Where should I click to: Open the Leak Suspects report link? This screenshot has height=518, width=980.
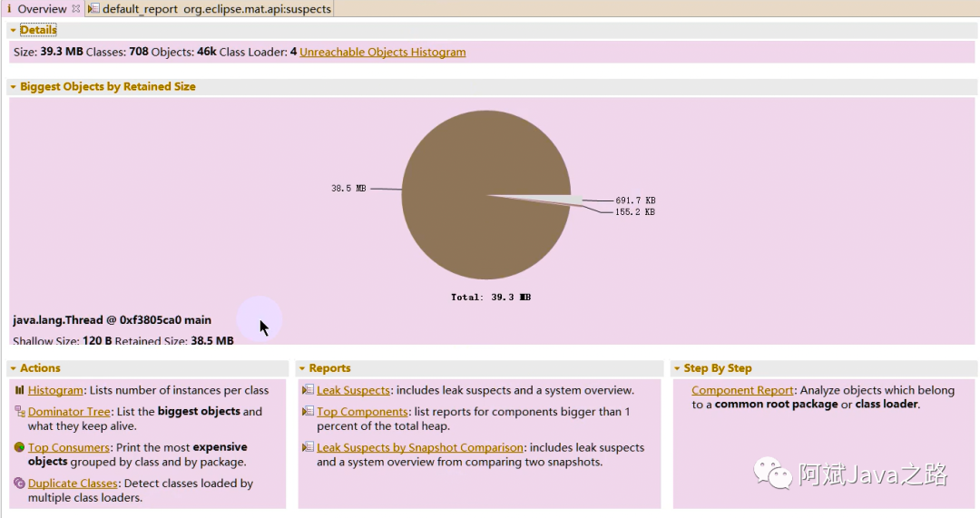click(x=353, y=390)
